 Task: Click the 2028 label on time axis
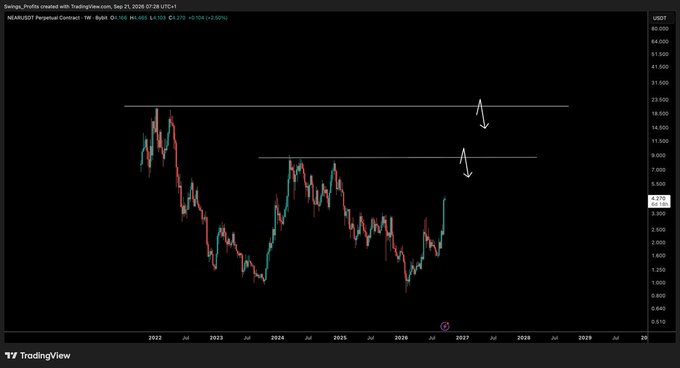[523, 338]
